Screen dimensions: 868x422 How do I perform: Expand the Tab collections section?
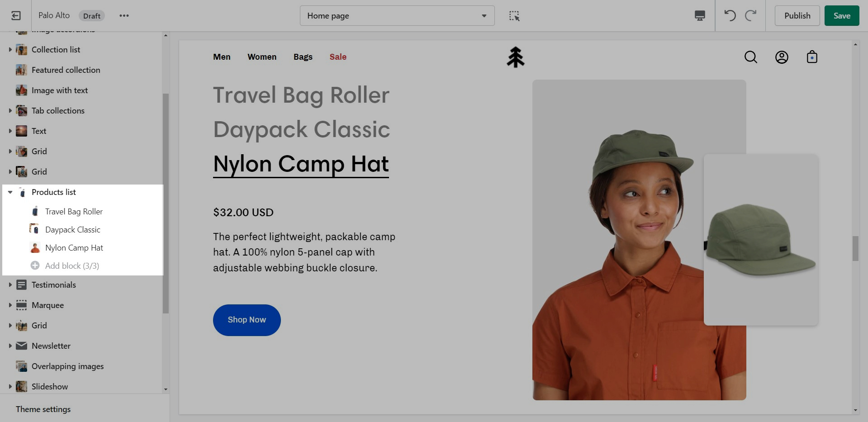click(x=10, y=111)
